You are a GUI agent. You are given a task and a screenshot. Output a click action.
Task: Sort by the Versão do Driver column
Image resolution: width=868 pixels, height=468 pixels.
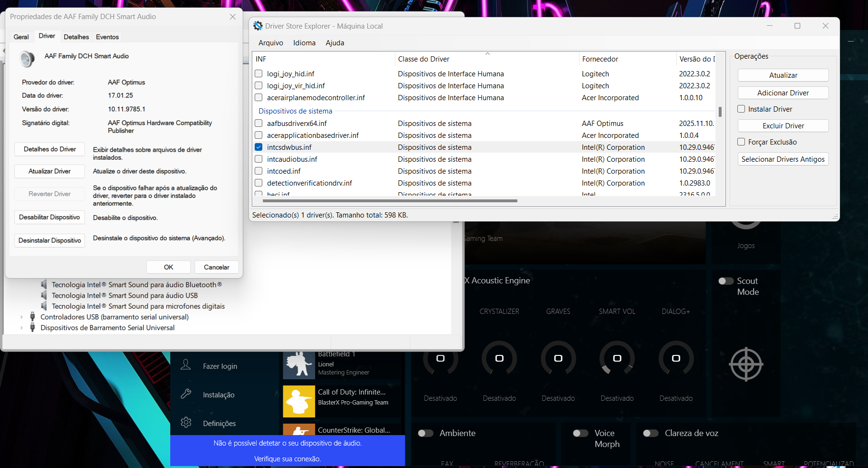(696, 59)
